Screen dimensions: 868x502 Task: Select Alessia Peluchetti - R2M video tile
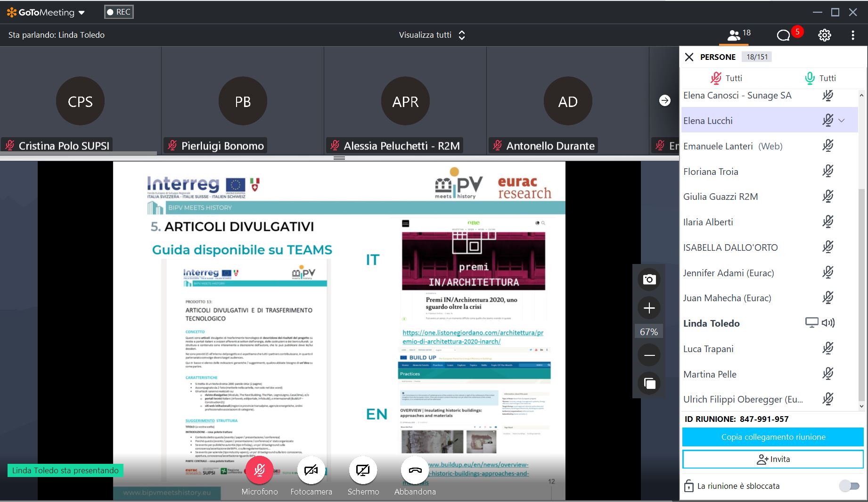[405, 101]
